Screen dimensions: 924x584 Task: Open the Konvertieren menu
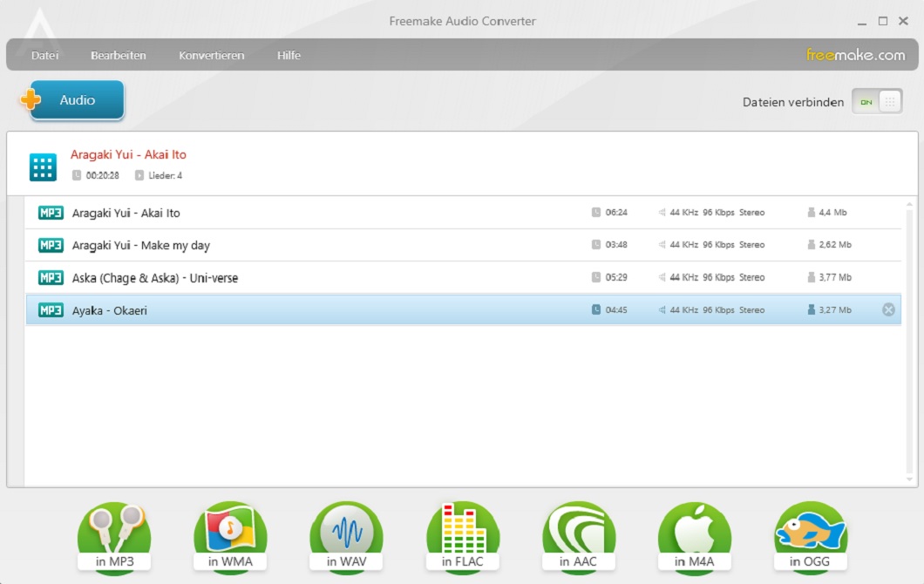point(211,55)
